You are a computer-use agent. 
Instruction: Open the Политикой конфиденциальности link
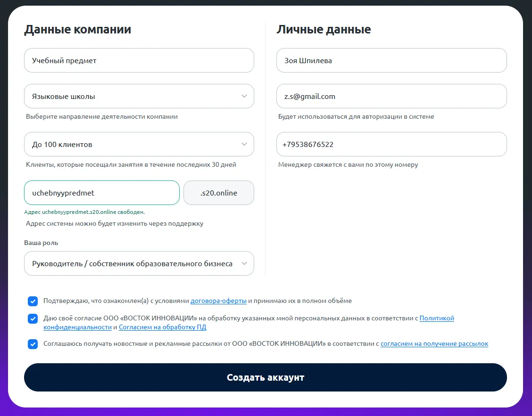(437, 318)
